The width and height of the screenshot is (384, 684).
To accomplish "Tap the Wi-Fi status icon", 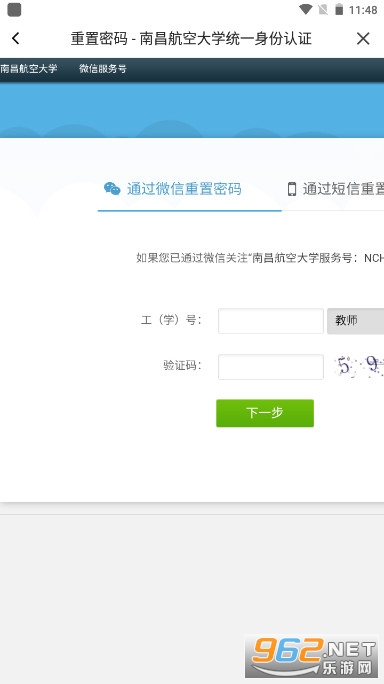I will [305, 10].
